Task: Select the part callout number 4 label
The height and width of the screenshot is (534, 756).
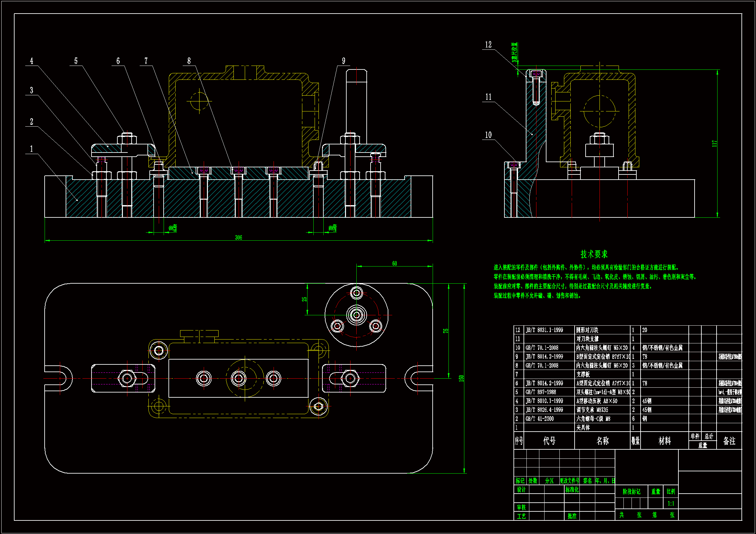Action: coord(32,61)
